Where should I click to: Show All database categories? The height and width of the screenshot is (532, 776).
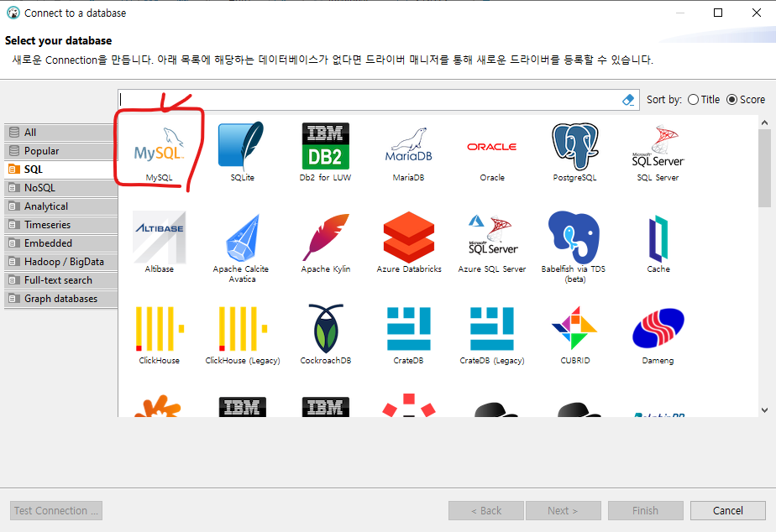click(60, 133)
